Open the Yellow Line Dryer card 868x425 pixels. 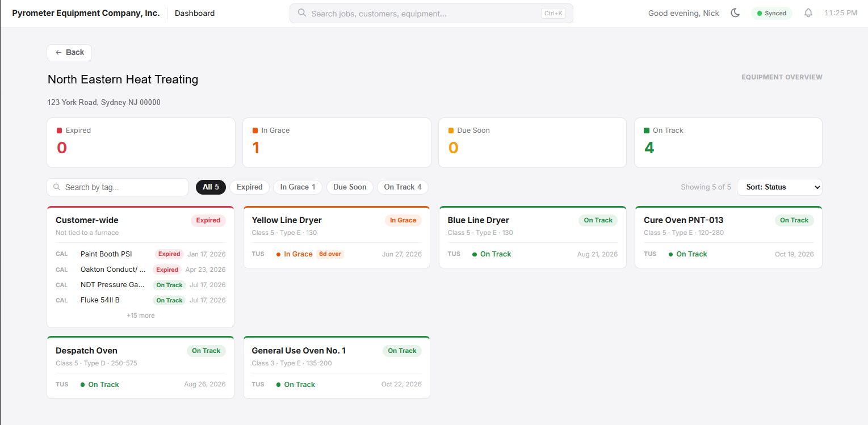tap(337, 237)
